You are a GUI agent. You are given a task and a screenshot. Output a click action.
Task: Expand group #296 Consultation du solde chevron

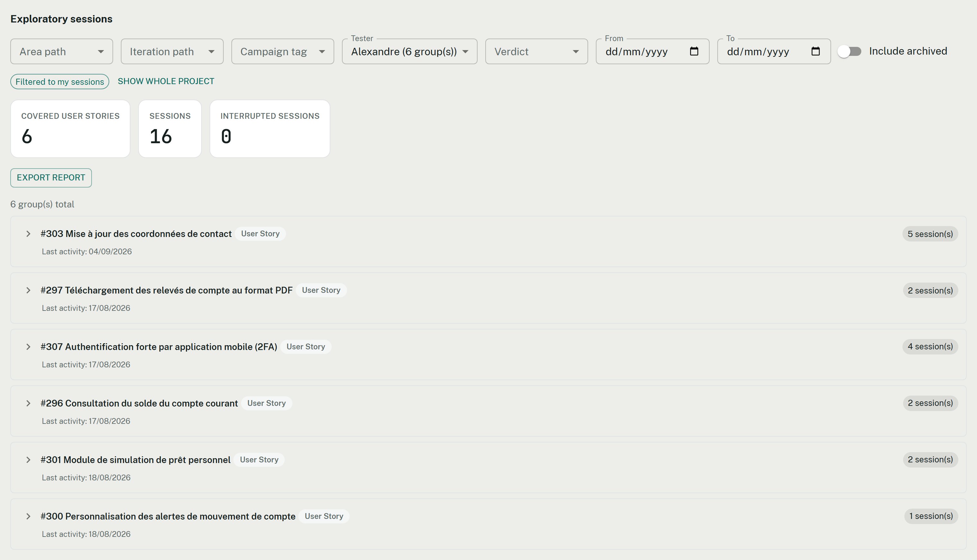click(x=28, y=403)
